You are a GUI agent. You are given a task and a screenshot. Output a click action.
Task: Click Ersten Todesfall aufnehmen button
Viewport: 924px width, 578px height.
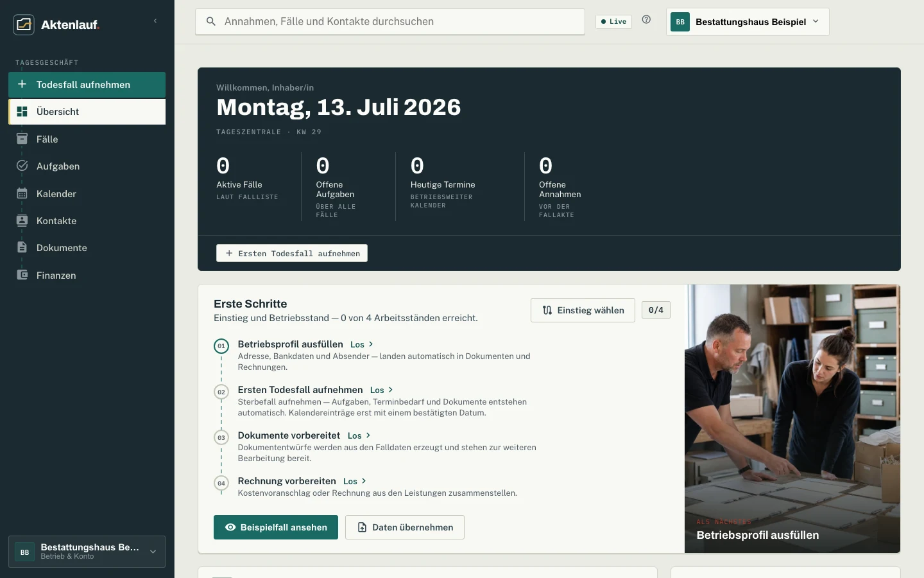(x=292, y=253)
